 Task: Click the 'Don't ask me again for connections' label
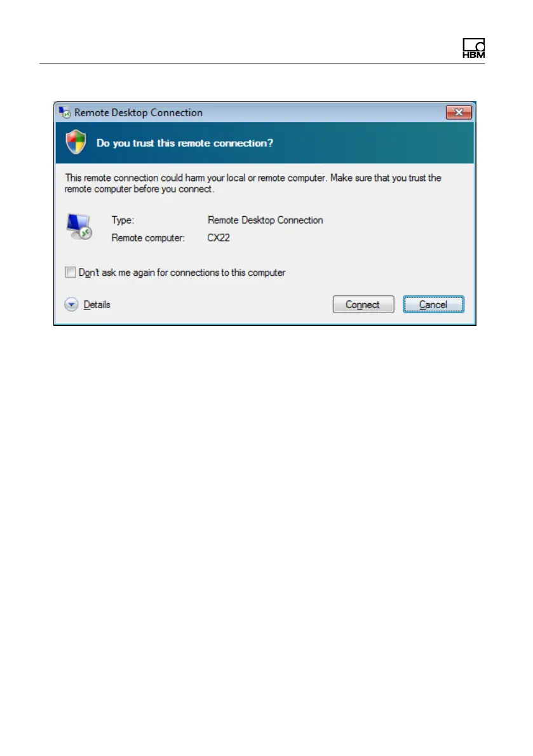(182, 273)
